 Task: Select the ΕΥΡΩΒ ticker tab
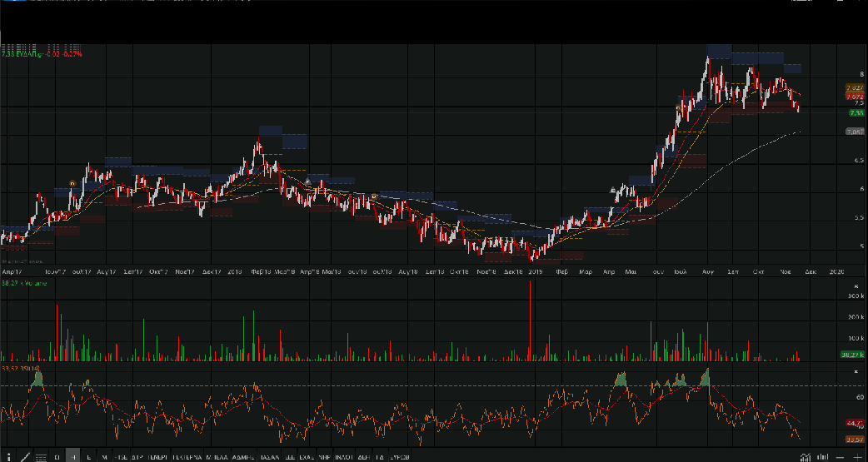click(400, 456)
